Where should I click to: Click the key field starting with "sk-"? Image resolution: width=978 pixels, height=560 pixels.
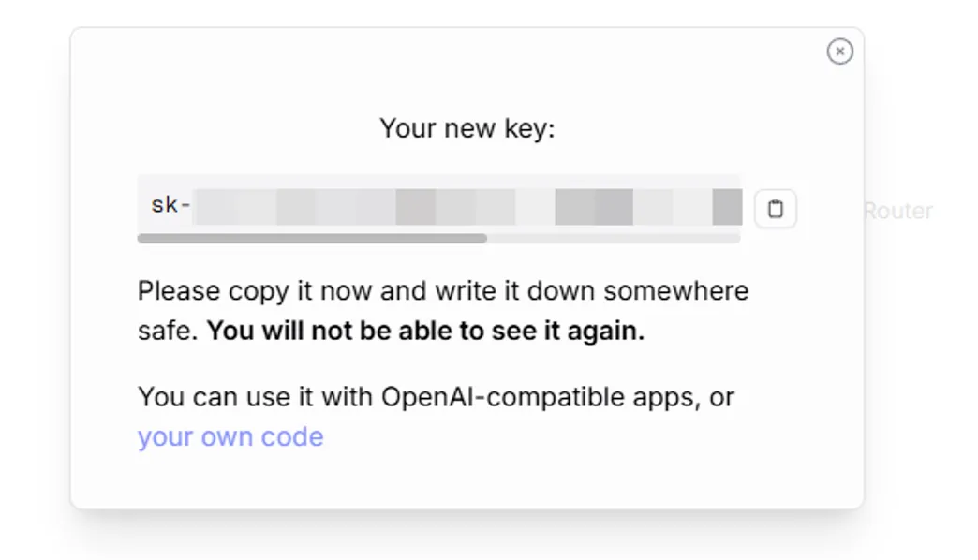(438, 206)
